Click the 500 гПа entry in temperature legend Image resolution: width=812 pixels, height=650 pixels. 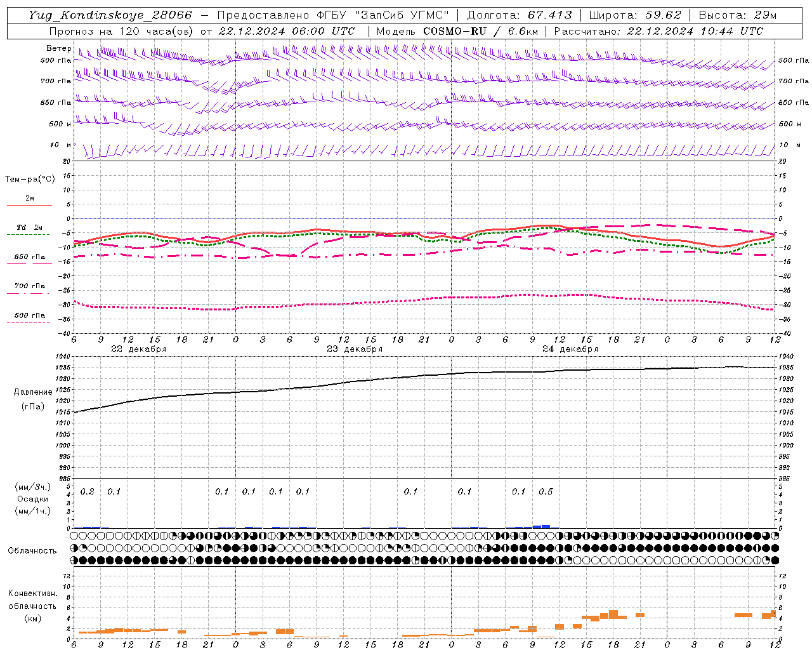29,315
